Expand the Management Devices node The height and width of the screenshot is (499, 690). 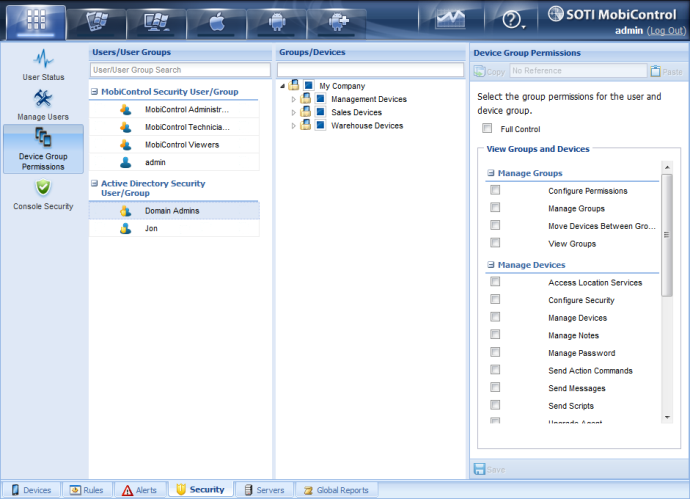pos(294,99)
